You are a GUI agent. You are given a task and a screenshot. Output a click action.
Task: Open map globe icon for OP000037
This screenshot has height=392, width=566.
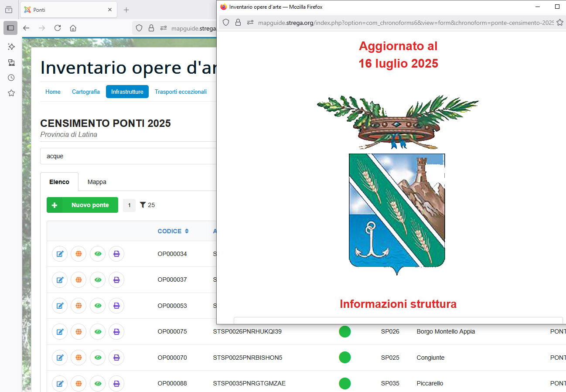coord(78,280)
